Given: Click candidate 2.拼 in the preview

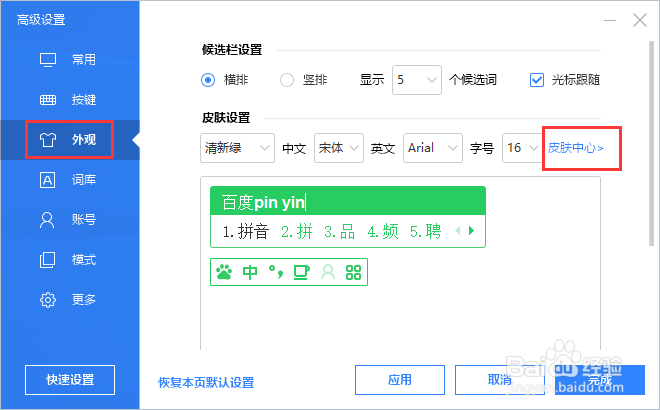Looking at the screenshot, I should [x=297, y=232].
